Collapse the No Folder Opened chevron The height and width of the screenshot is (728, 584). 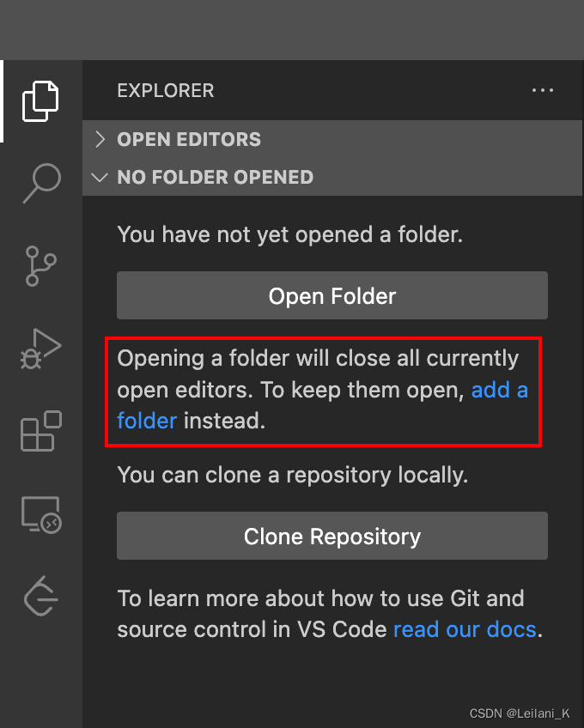[100, 177]
